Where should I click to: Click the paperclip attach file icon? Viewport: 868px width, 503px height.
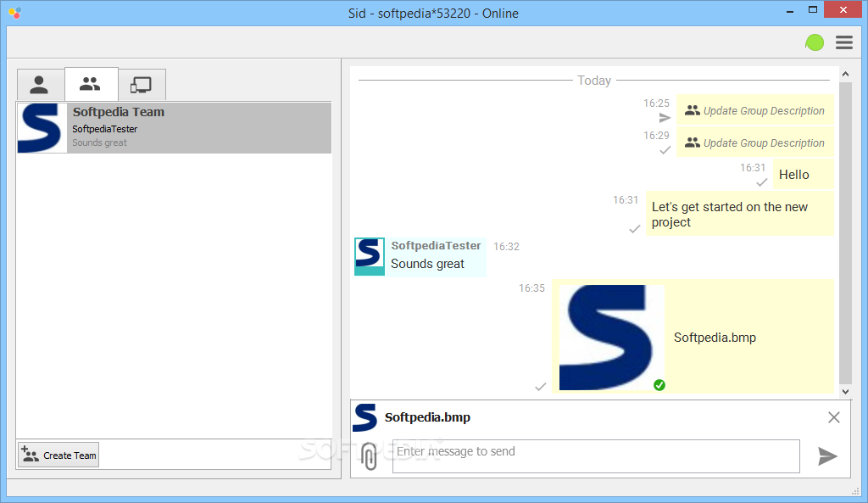coord(369,455)
